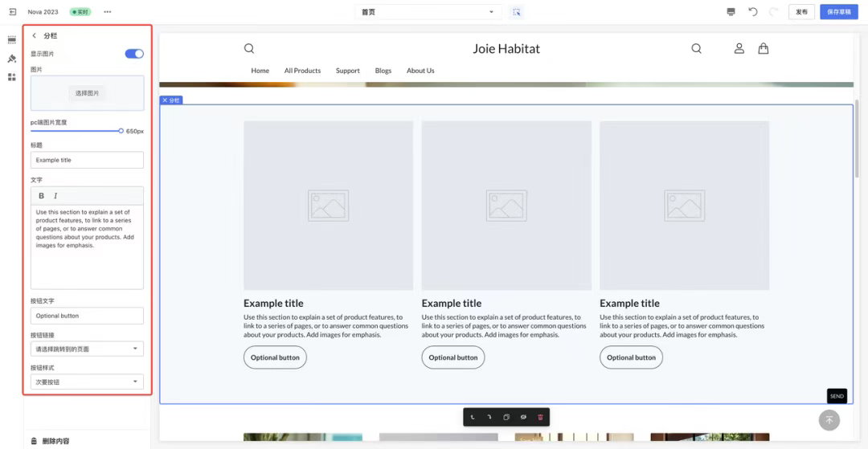Click the scroll-to-top round arrow button
Viewport: 868px width, 449px height.
[829, 420]
